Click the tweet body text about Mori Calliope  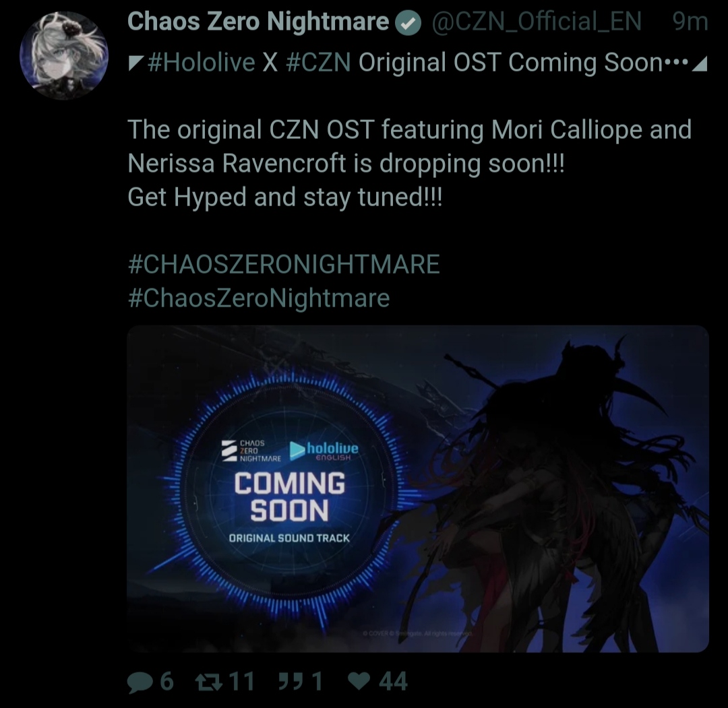click(410, 163)
